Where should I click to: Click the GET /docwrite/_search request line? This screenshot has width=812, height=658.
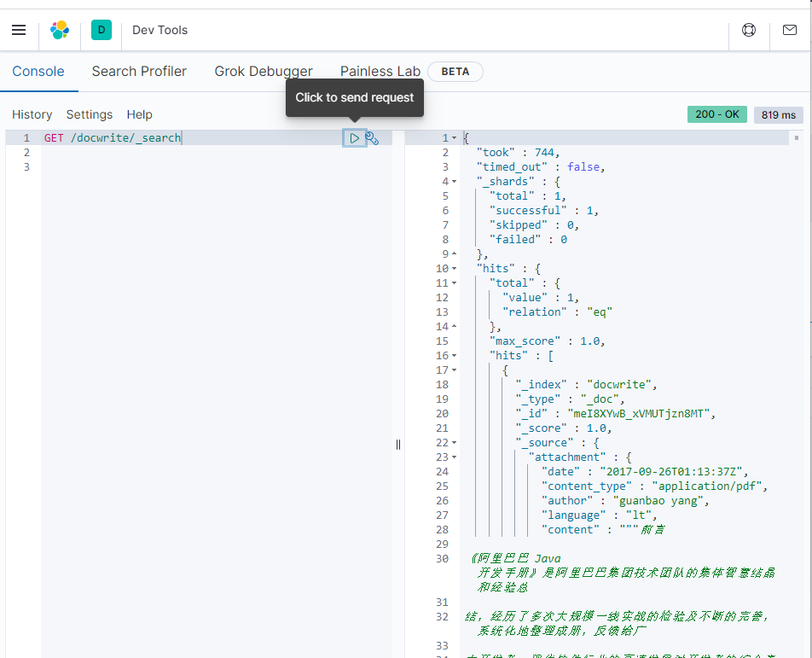pos(113,137)
